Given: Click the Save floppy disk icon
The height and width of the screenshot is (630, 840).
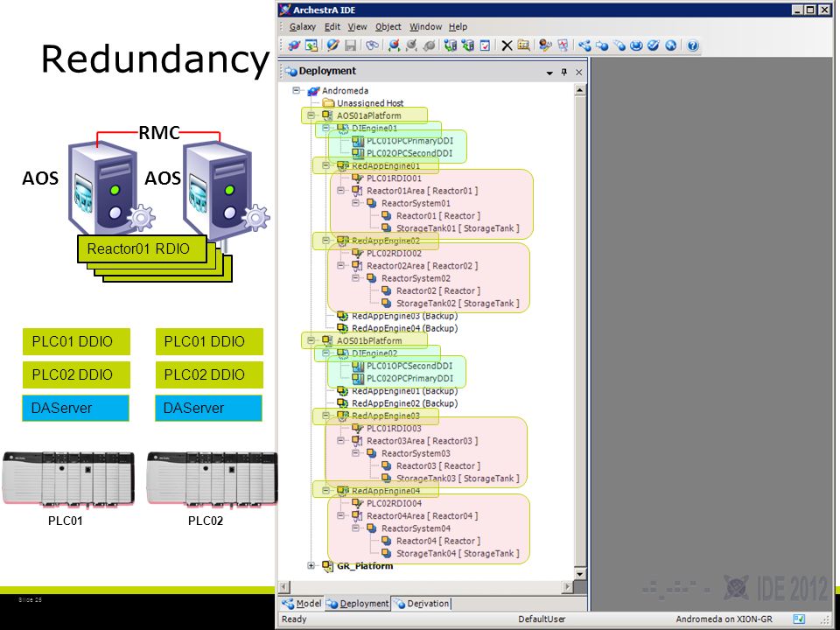Looking at the screenshot, I should [350, 45].
